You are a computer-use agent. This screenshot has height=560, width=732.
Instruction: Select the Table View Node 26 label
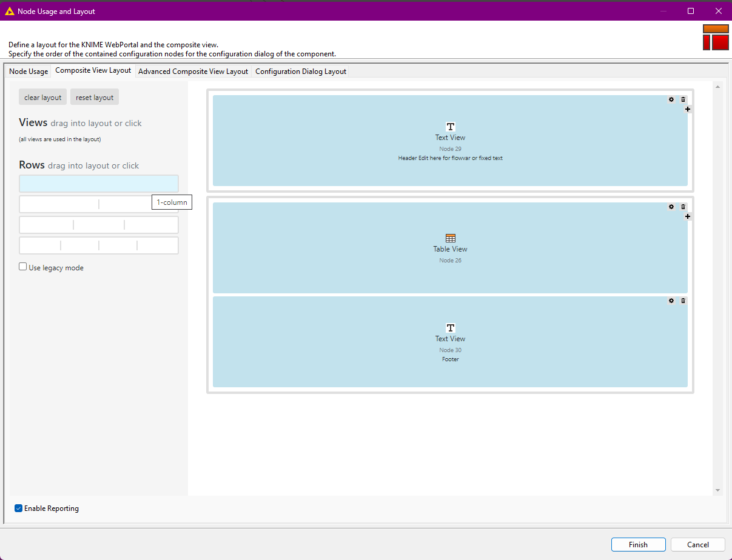(450, 261)
